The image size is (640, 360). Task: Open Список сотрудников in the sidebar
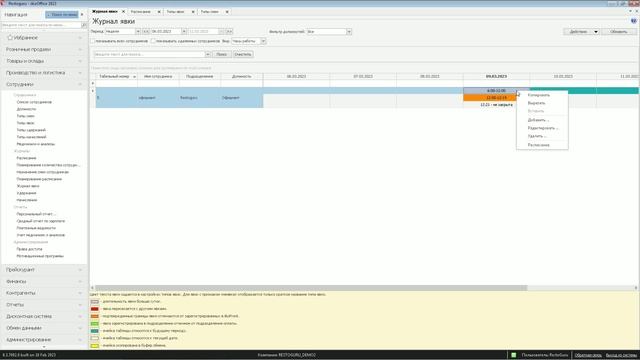point(34,102)
